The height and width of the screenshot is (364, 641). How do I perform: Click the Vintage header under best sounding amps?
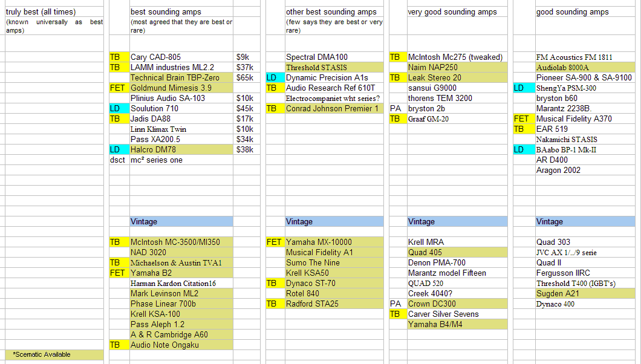pos(181,221)
